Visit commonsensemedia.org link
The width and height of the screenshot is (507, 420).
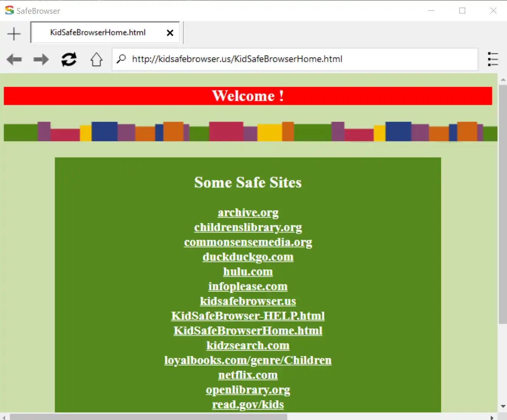pyautogui.click(x=248, y=242)
